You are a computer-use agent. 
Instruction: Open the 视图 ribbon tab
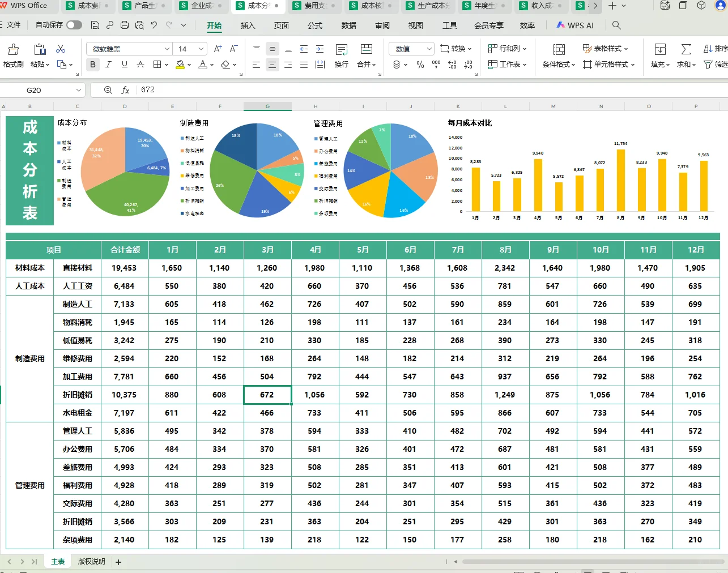pyautogui.click(x=416, y=25)
